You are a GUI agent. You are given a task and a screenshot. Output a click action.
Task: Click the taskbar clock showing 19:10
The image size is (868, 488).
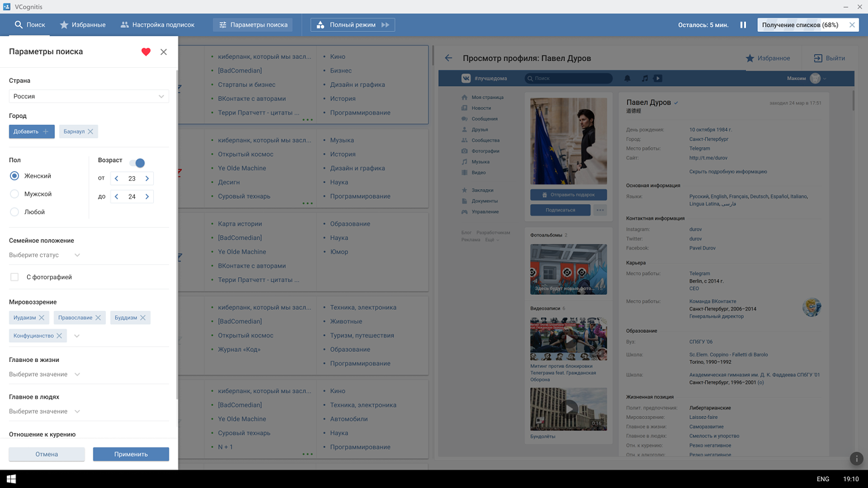click(x=850, y=479)
